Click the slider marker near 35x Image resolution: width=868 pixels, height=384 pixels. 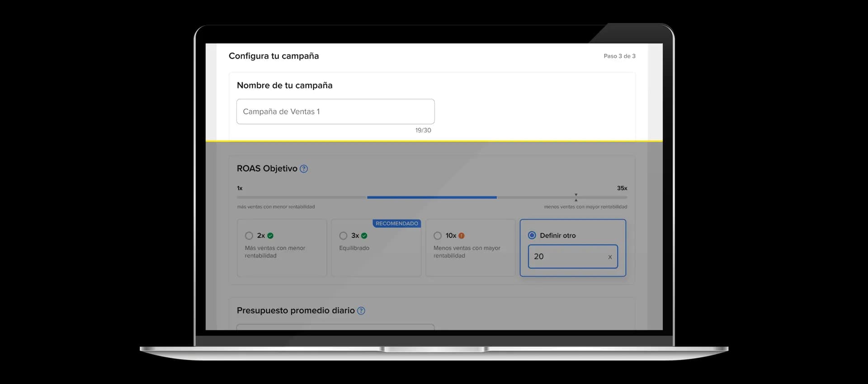point(576,197)
